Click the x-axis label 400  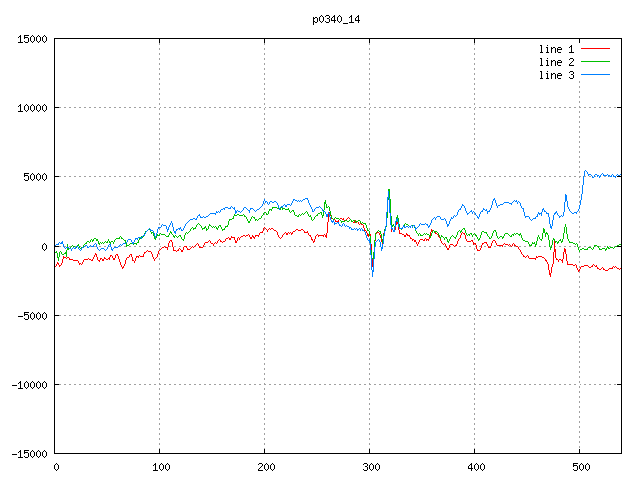476,467
